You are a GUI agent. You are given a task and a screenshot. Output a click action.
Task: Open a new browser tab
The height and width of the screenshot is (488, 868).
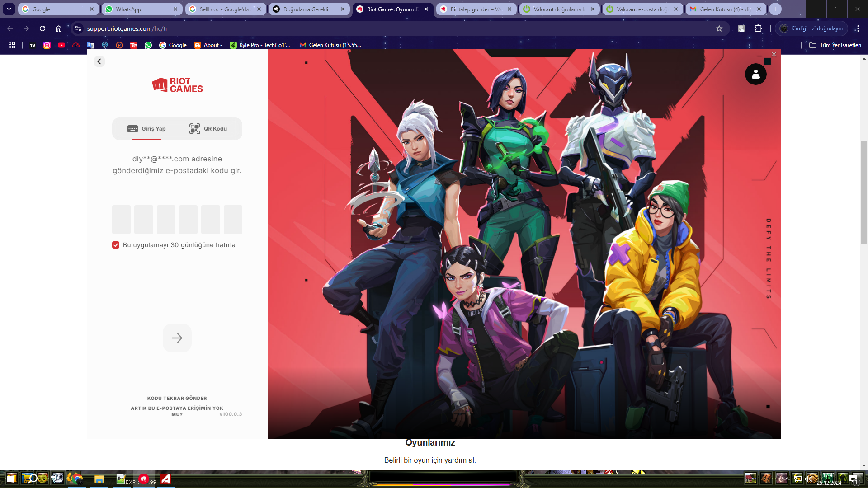click(775, 9)
